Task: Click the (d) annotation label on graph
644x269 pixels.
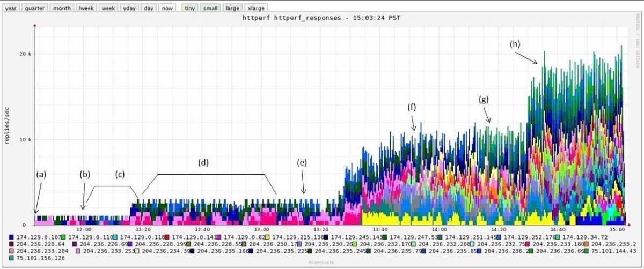Action: [203, 161]
